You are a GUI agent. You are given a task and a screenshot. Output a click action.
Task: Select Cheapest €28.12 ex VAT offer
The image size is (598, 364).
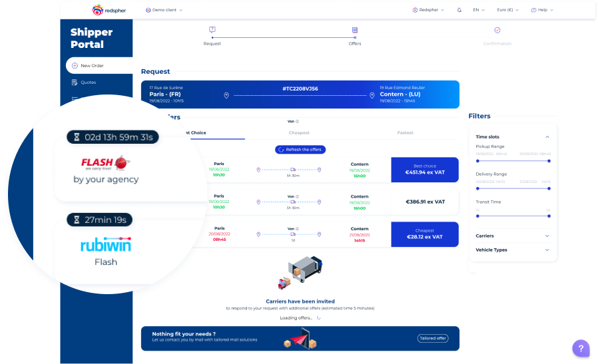click(425, 234)
